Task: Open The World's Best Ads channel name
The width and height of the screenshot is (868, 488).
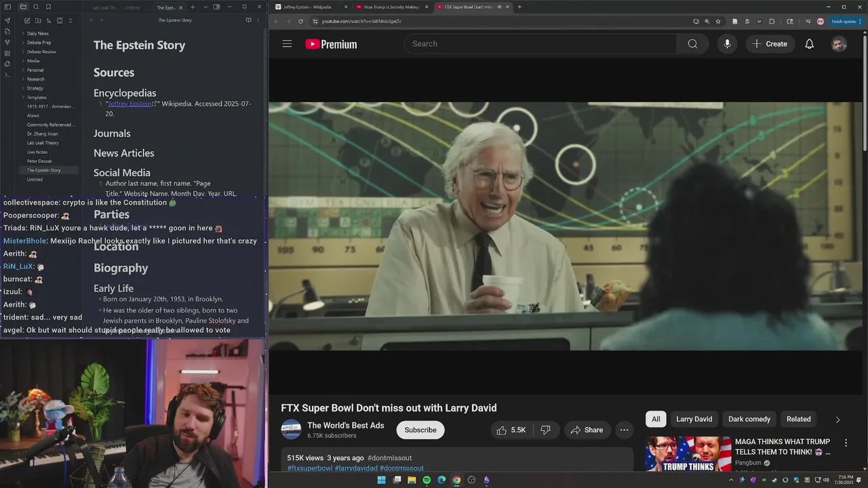Action: tap(346, 426)
